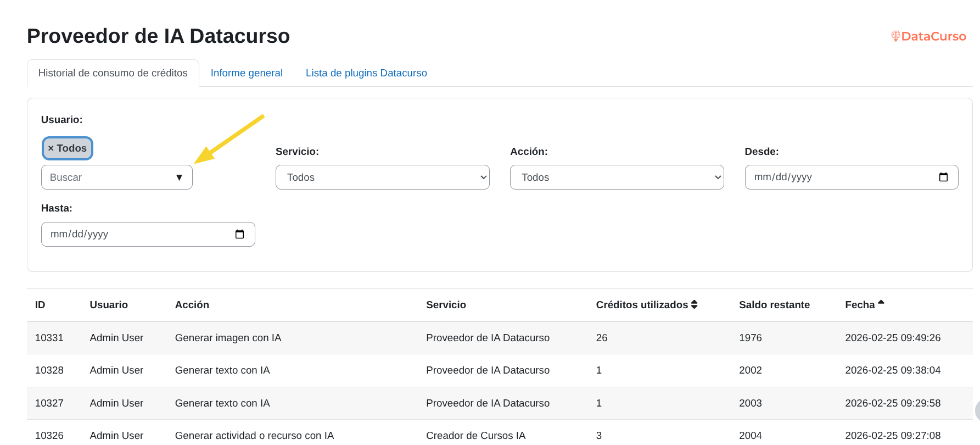Open the Servicio dropdown
This screenshot has height=445, width=980.
click(382, 177)
